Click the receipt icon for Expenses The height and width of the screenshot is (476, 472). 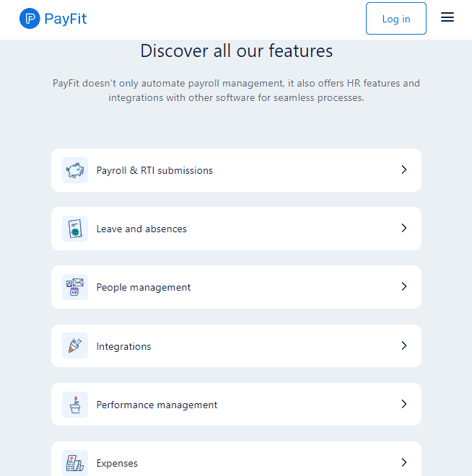75,462
